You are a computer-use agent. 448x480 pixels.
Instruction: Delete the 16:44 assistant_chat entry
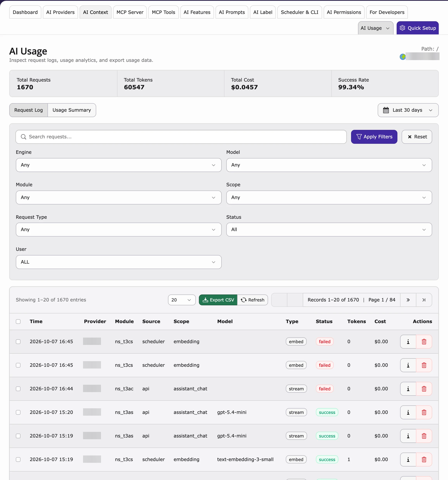click(x=424, y=388)
